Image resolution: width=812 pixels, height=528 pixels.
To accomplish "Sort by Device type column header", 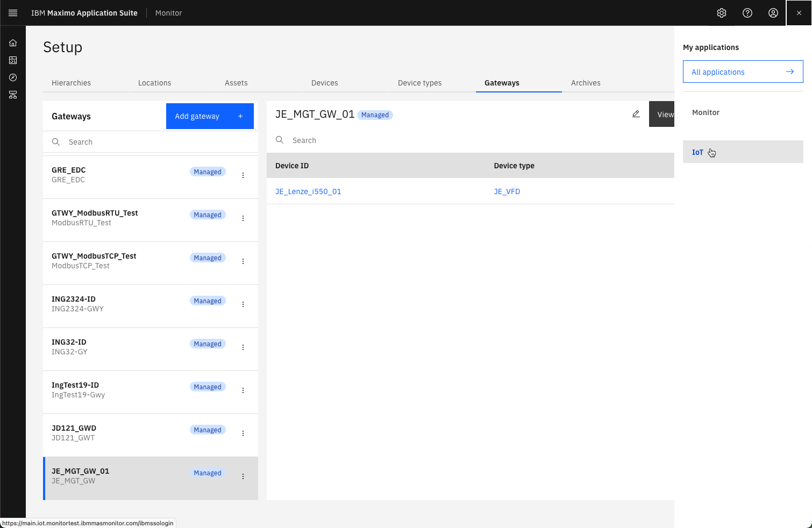I will pos(514,166).
